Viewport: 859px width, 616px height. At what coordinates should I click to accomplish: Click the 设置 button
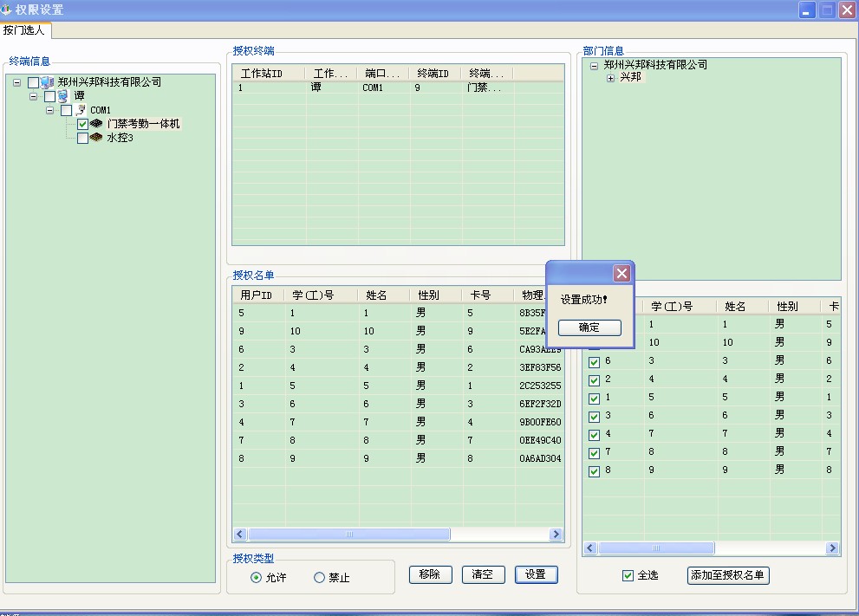tap(536, 574)
